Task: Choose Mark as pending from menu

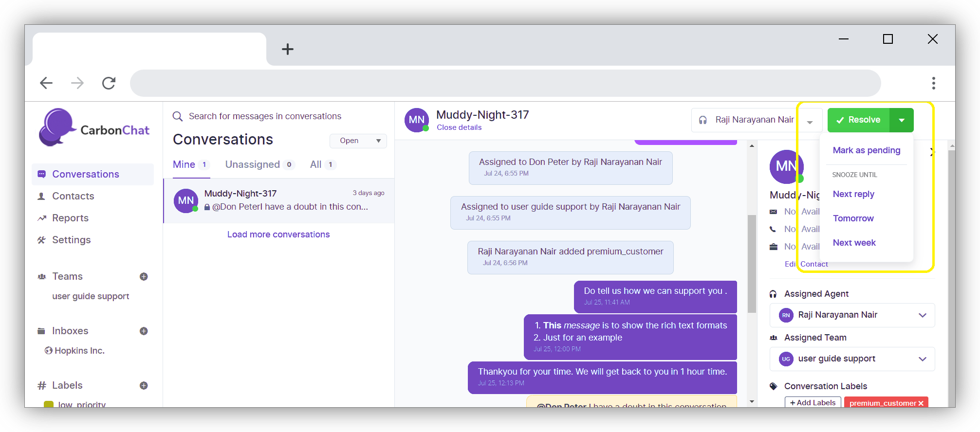Action: [x=866, y=150]
